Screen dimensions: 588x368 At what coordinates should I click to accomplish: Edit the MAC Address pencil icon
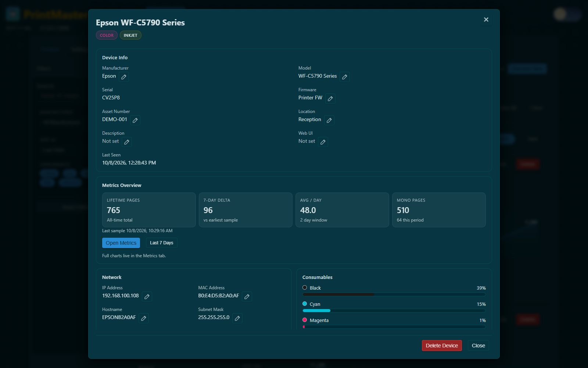(x=247, y=297)
